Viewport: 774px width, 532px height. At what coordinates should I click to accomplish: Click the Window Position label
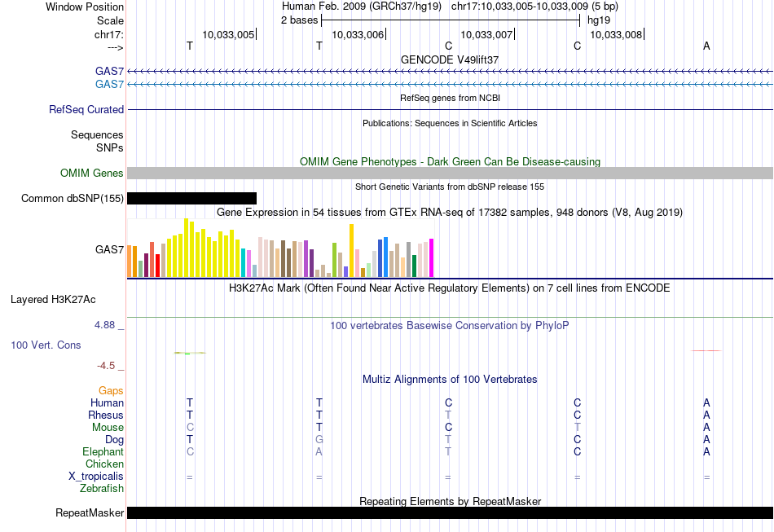(x=85, y=7)
